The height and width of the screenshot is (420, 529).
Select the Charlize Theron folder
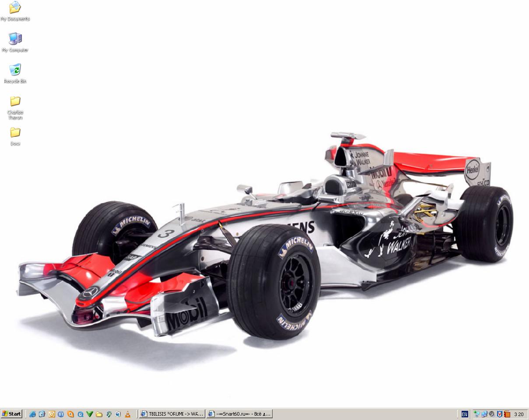click(15, 108)
